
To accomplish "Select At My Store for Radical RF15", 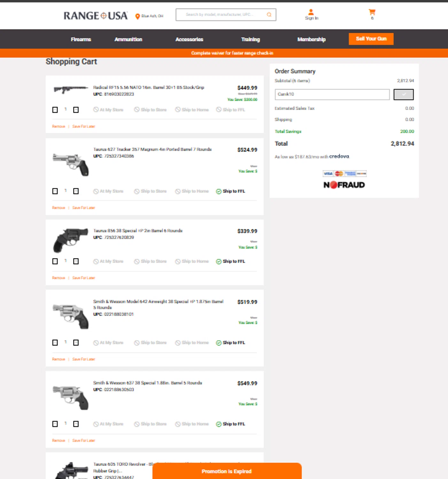I will tap(108, 110).
